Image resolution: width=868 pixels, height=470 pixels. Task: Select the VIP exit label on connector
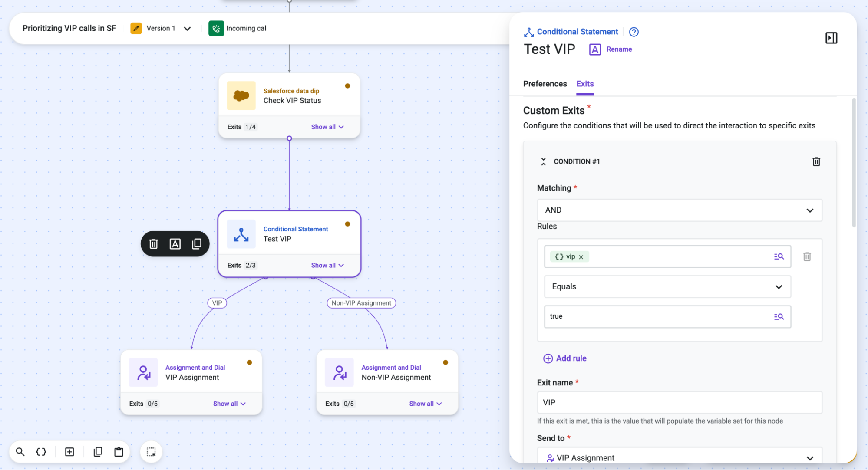(217, 303)
